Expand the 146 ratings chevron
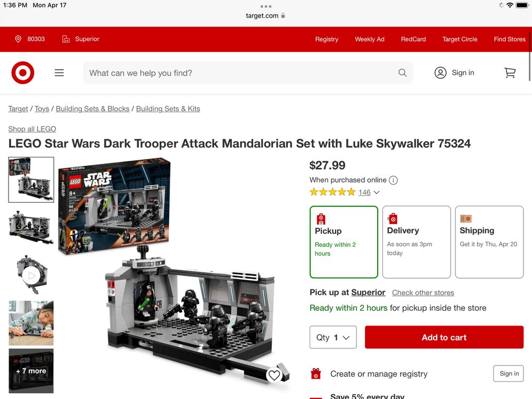The image size is (532, 399). pyautogui.click(x=376, y=193)
